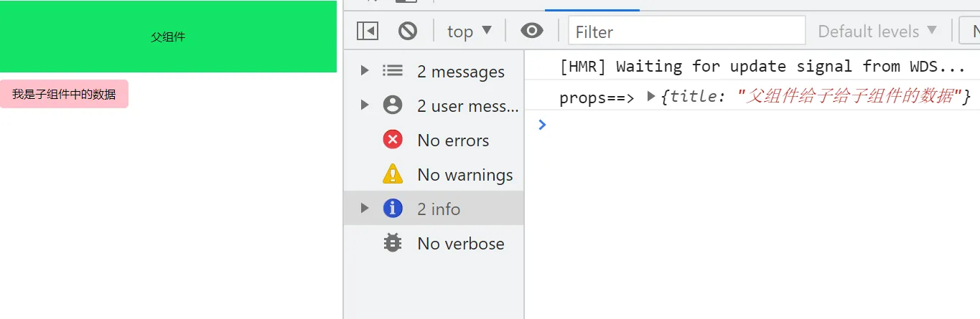Viewport: 980px width, 319px height.
Task: Click the messages list icon
Action: coord(393,71)
